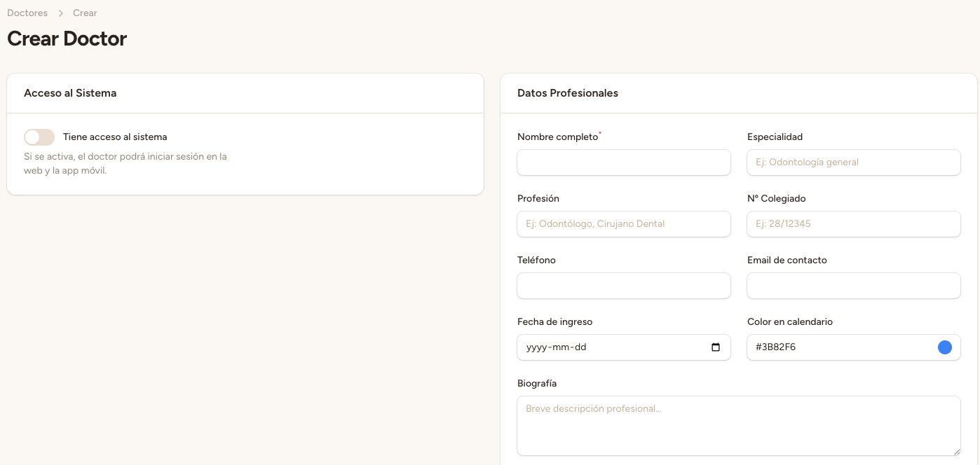Enable the Tiene acceso al sistema toggle
The image size is (980, 465).
coord(39,137)
